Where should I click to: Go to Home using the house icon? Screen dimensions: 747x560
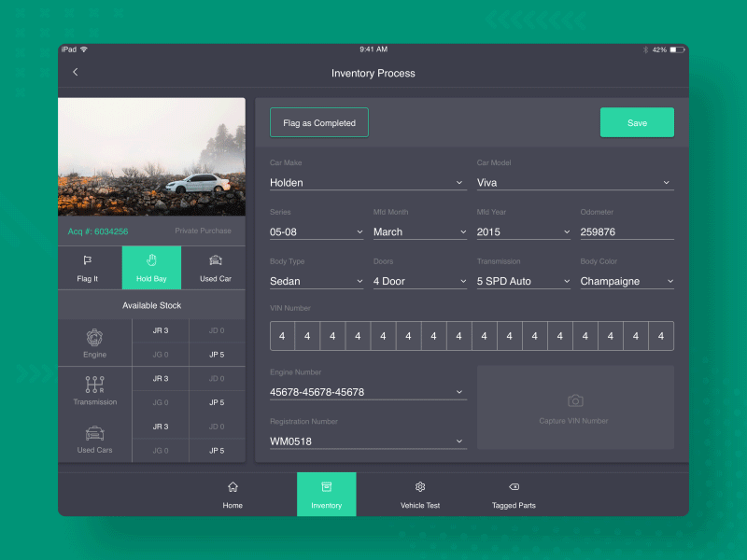coord(232,493)
